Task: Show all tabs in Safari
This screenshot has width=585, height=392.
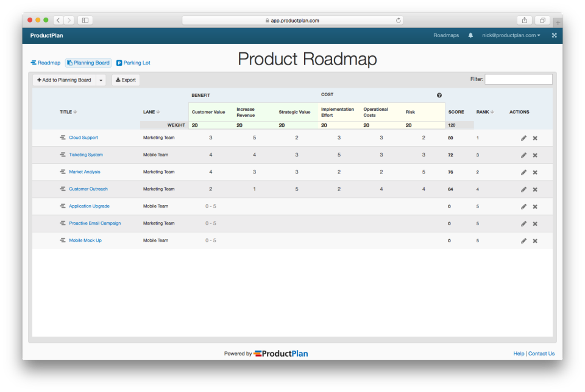Action: 542,20
